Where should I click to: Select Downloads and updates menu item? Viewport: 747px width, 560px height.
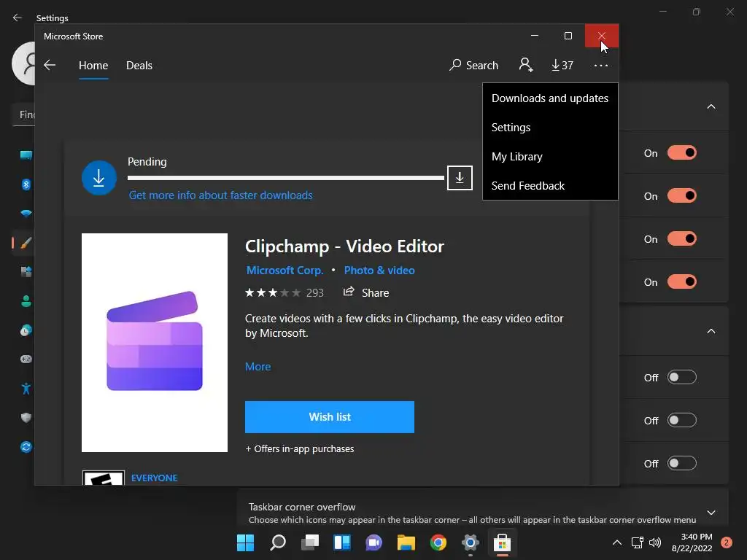(x=550, y=98)
